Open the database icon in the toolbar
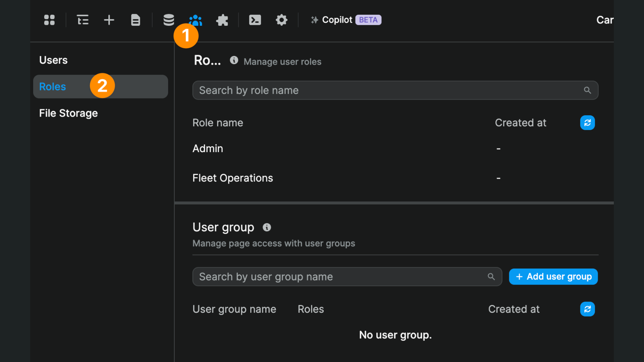Screen dimensions: 644x362 tap(169, 20)
